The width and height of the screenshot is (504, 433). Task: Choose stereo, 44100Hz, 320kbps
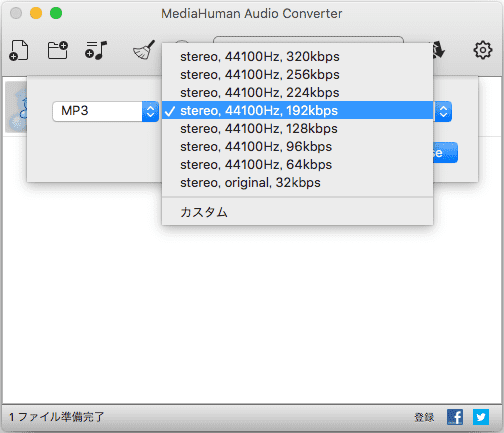point(297,56)
